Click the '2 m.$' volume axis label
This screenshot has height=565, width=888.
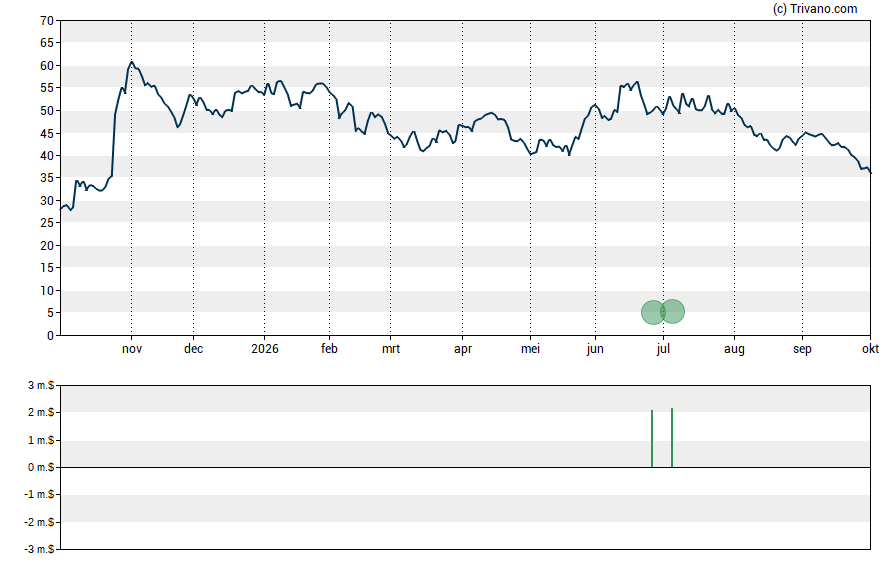[x=41, y=413]
